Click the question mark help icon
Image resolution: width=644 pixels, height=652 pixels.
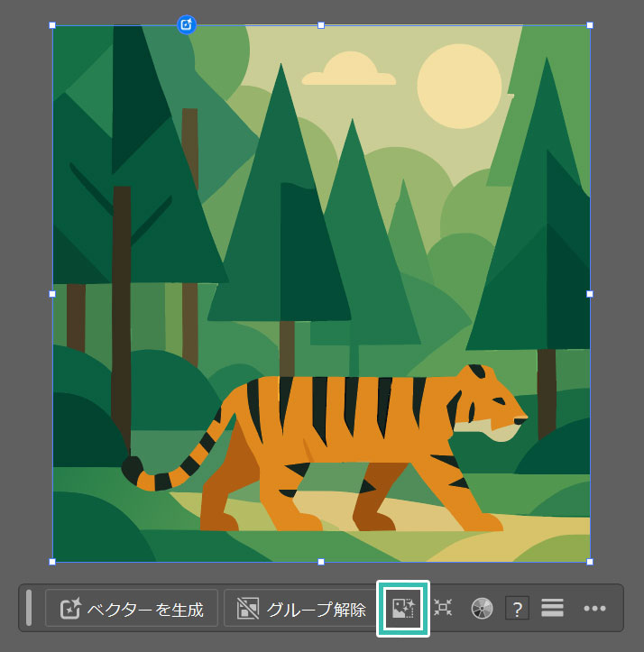(516, 609)
